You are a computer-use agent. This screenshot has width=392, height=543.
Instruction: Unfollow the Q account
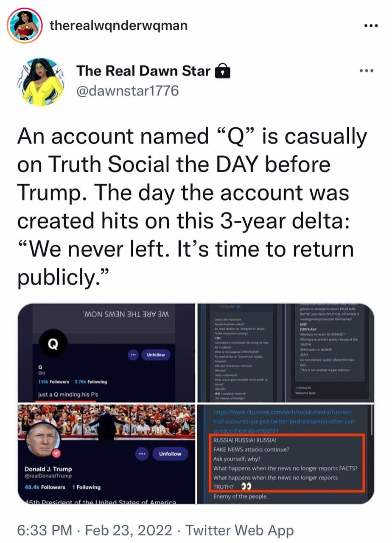point(156,355)
